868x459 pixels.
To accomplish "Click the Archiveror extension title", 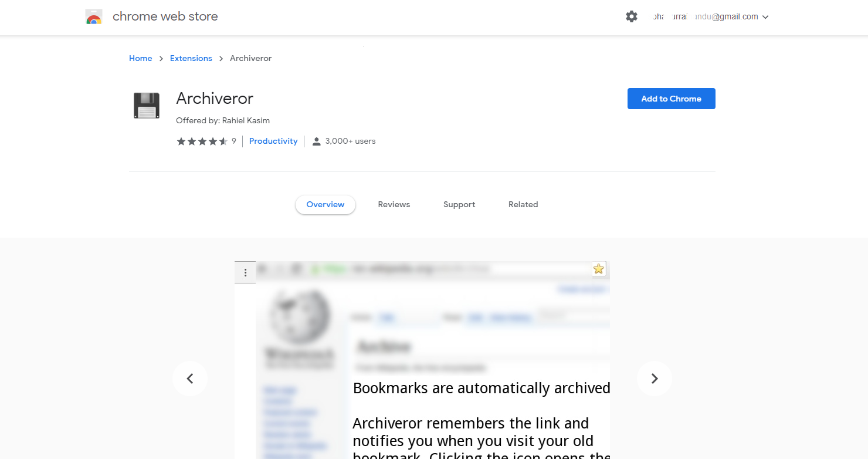I will point(215,99).
